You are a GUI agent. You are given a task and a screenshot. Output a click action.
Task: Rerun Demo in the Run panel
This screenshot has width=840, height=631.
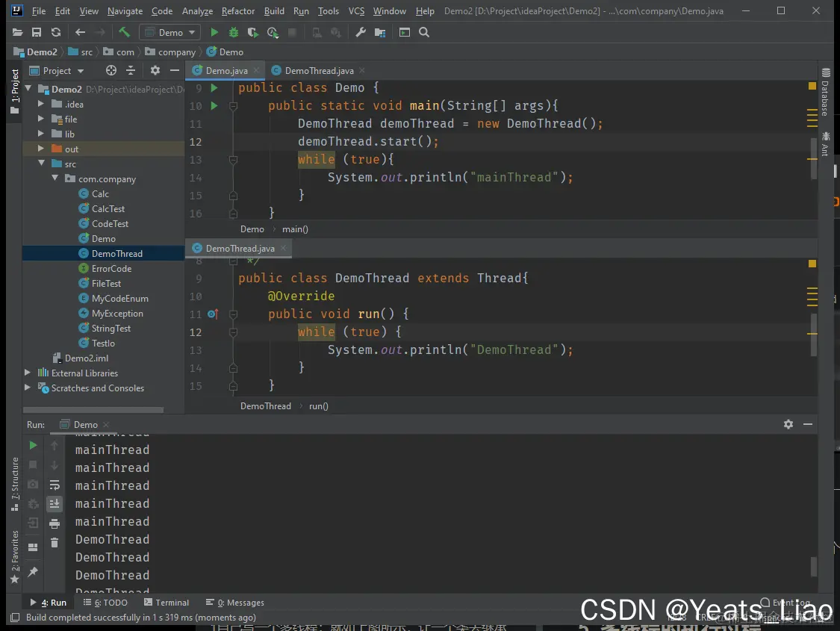33,445
